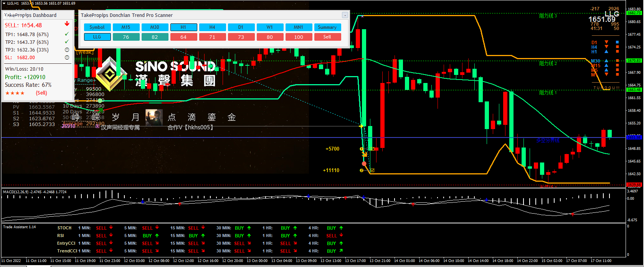
Task: Select the H1 timeframe in the scanner
Action: 183,27
